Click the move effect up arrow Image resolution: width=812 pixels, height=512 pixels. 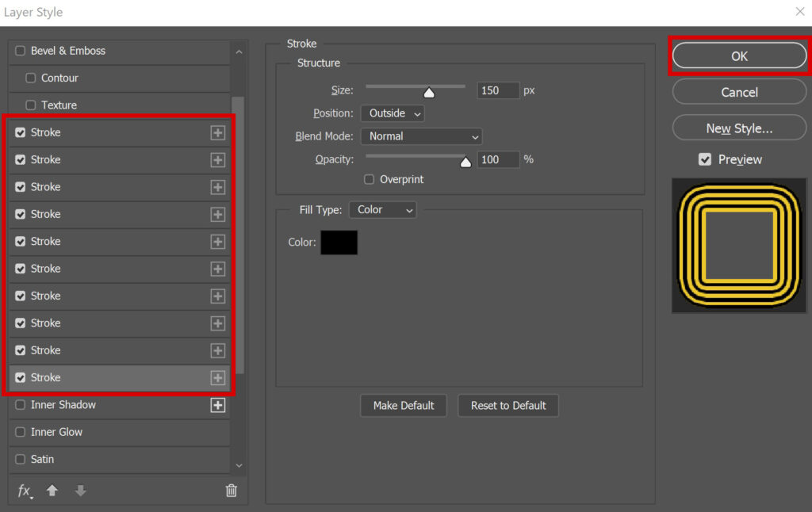(52, 491)
